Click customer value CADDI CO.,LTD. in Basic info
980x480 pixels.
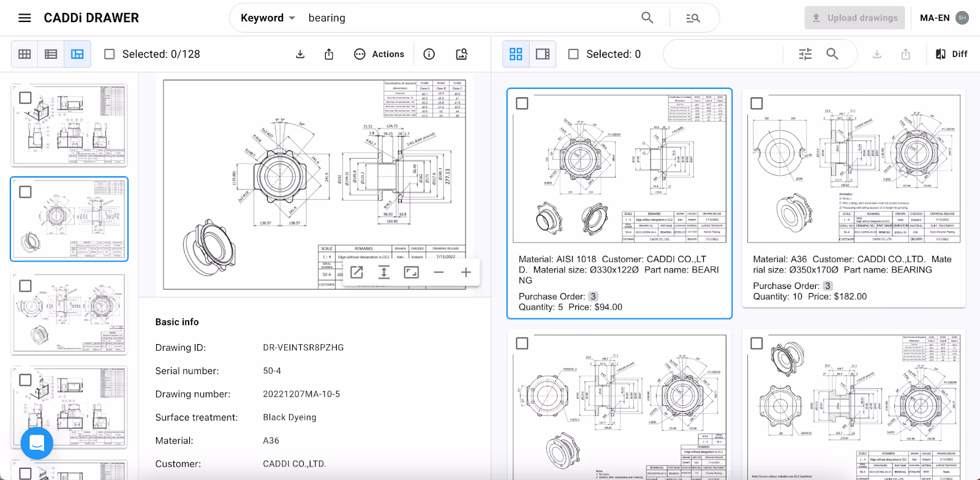(295, 463)
